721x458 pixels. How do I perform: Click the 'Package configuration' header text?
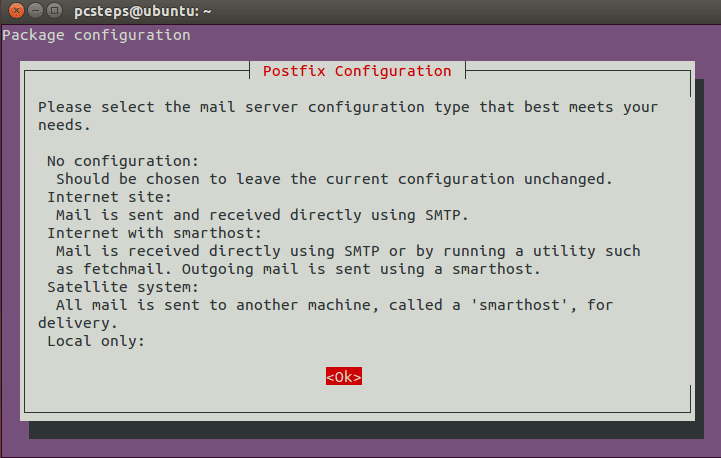[96, 35]
